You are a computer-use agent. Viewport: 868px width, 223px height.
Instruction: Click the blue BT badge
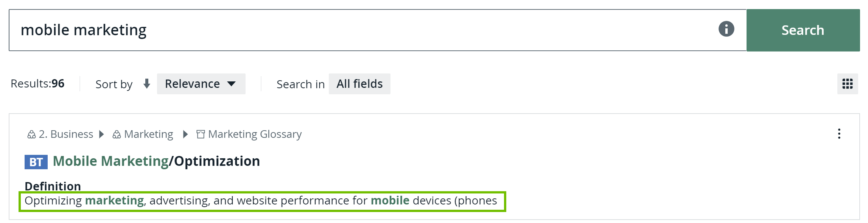36,162
